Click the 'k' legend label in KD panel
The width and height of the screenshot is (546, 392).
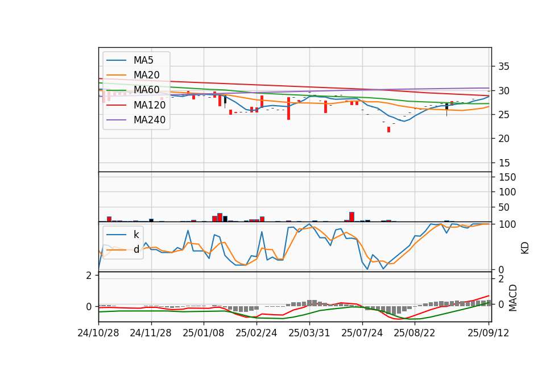coord(136,235)
